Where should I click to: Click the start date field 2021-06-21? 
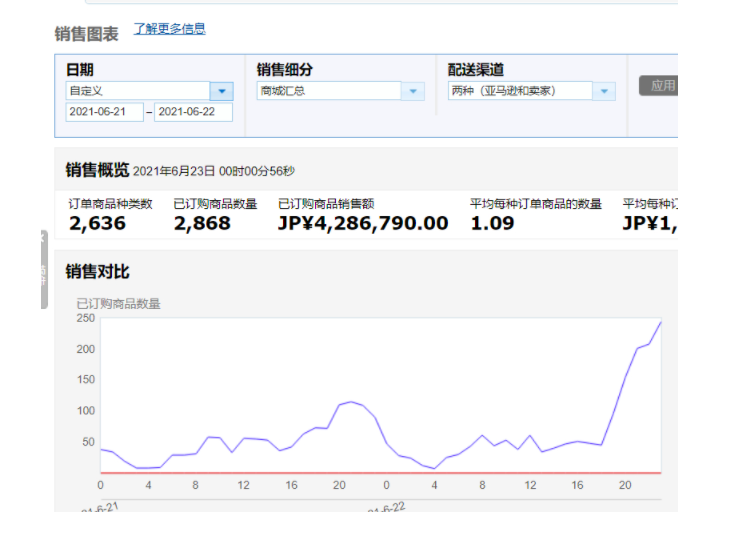tap(105, 112)
